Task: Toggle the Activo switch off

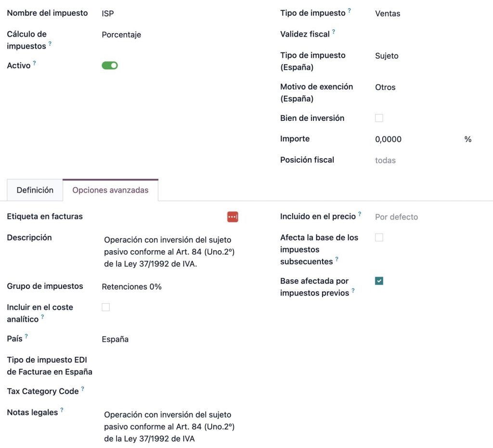Action: coord(110,65)
